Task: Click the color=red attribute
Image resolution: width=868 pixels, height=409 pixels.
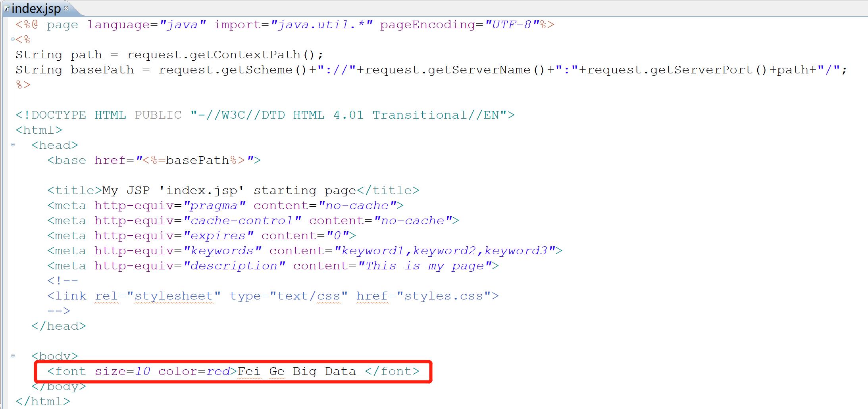Action: (x=194, y=371)
